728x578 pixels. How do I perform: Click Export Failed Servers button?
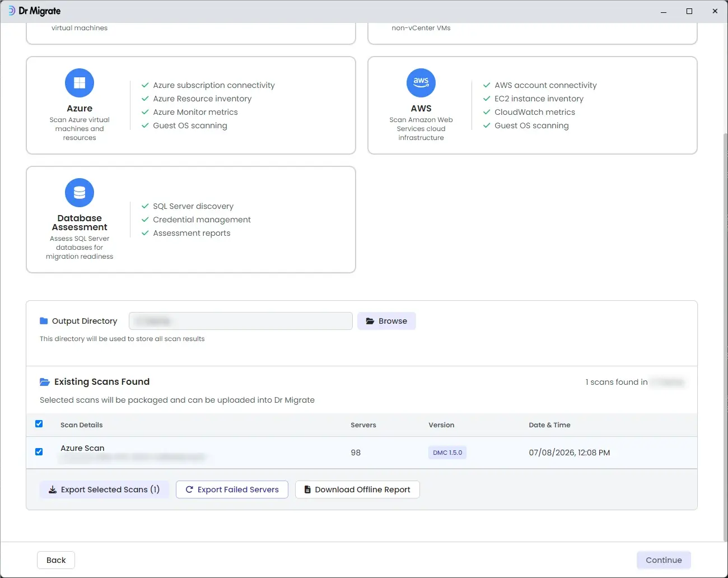(232, 490)
